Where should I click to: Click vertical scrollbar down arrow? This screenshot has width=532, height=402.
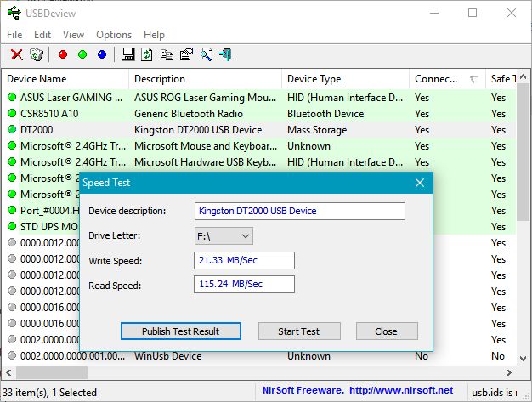(x=523, y=359)
